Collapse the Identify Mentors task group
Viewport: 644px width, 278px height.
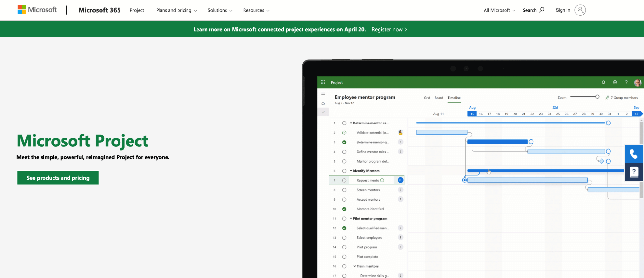(351, 171)
